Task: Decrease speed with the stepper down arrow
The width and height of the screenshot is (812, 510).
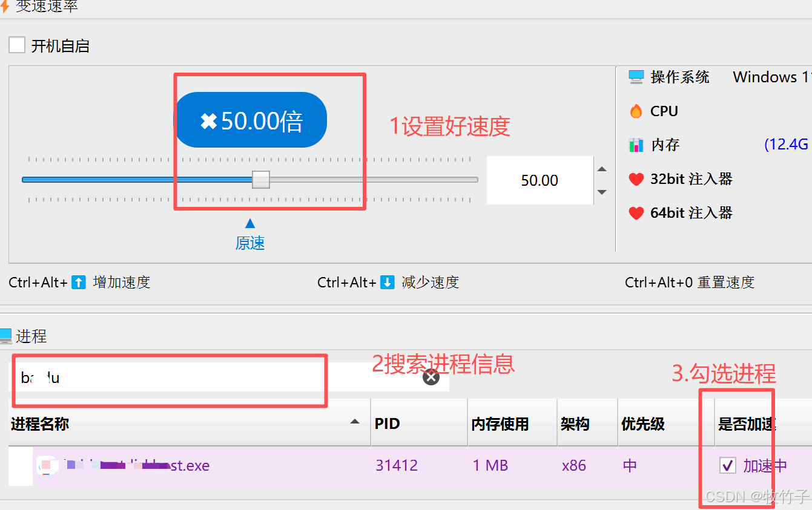Action: point(602,192)
